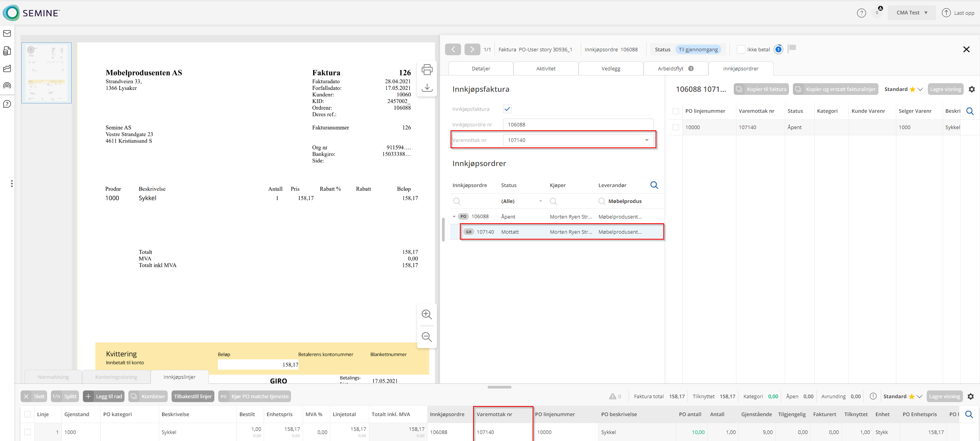This screenshot has height=441, width=980.
Task: Click search icon in Innkjøpsordrer list
Action: [x=654, y=185]
